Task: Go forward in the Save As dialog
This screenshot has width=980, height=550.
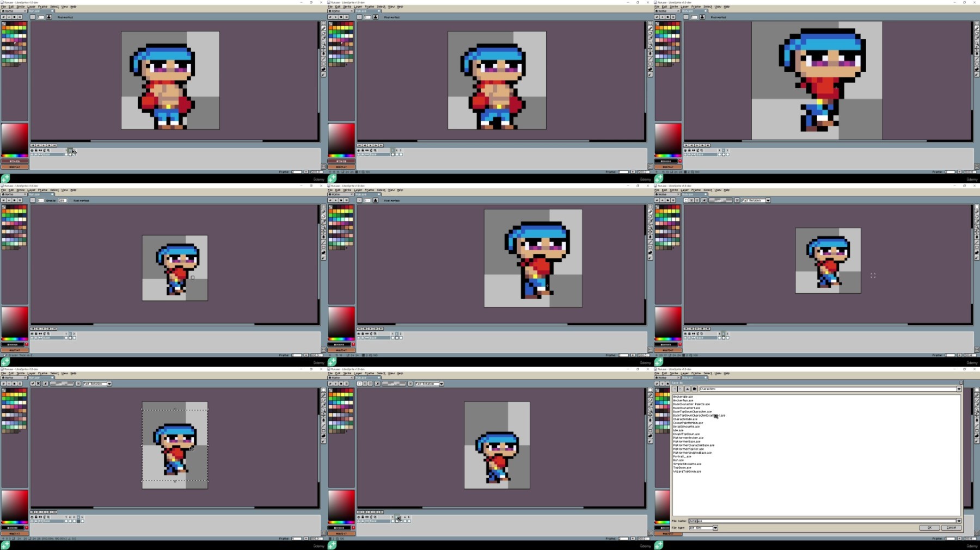Action: tap(680, 389)
